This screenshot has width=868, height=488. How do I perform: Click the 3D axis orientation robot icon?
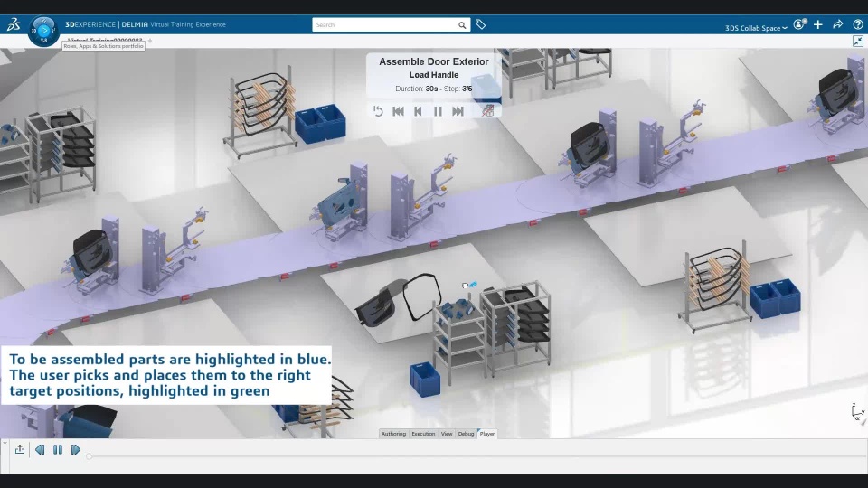(x=857, y=412)
